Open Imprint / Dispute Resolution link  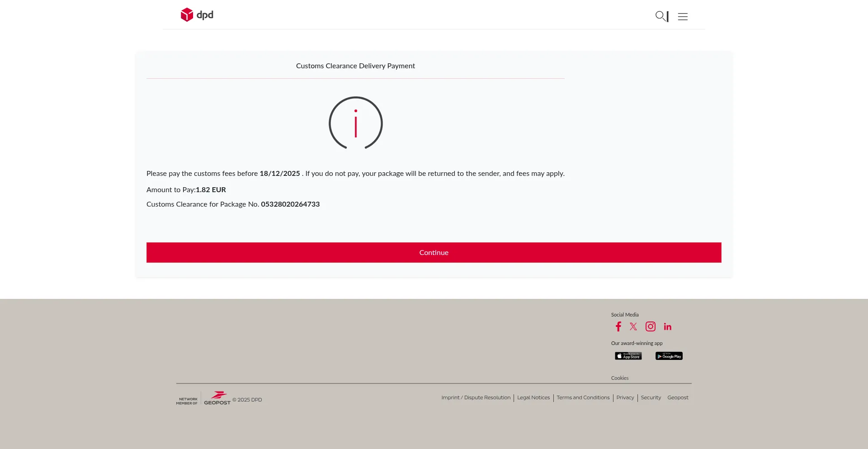(476, 397)
